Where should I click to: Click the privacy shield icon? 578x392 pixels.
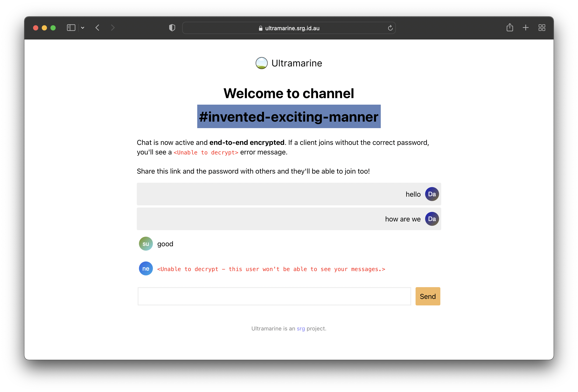[x=172, y=28]
